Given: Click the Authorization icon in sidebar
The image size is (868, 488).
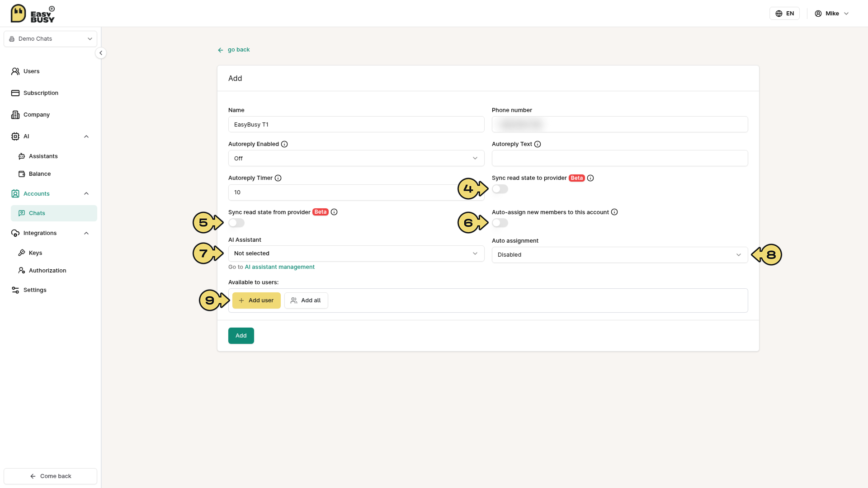Looking at the screenshot, I should point(22,271).
